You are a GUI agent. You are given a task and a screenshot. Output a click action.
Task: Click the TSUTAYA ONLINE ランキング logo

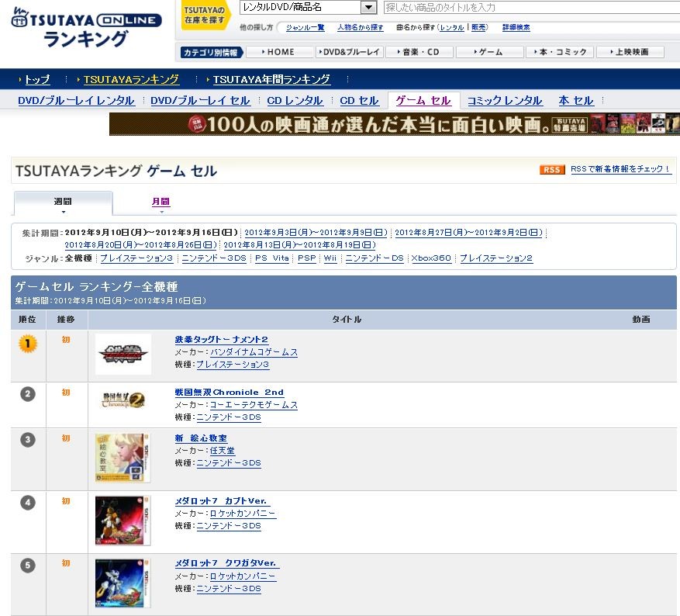(x=86, y=27)
